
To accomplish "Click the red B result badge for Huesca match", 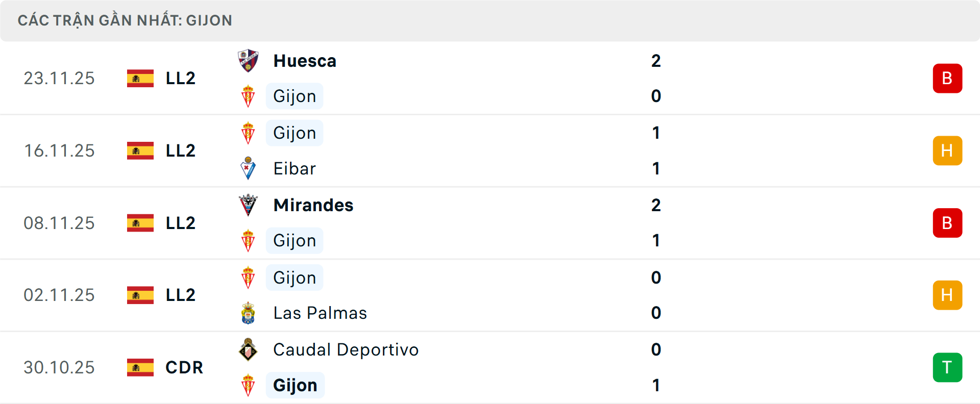I will click(947, 78).
